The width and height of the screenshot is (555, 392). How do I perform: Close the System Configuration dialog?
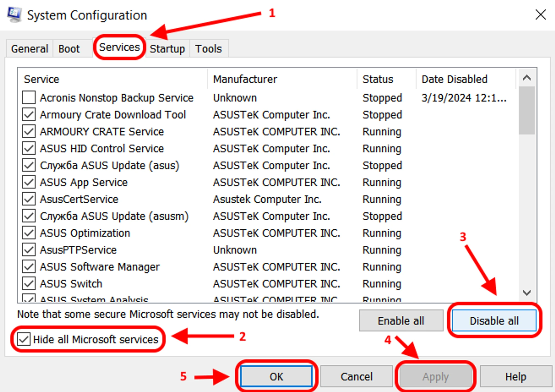(540, 14)
